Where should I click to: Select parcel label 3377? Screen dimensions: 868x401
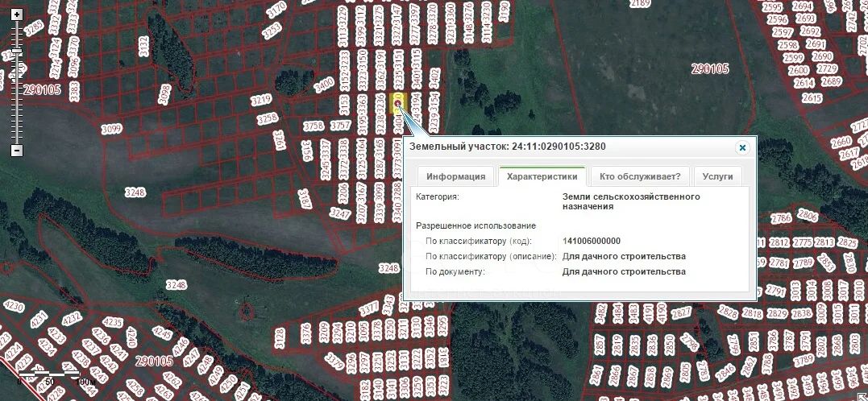pos(368,308)
